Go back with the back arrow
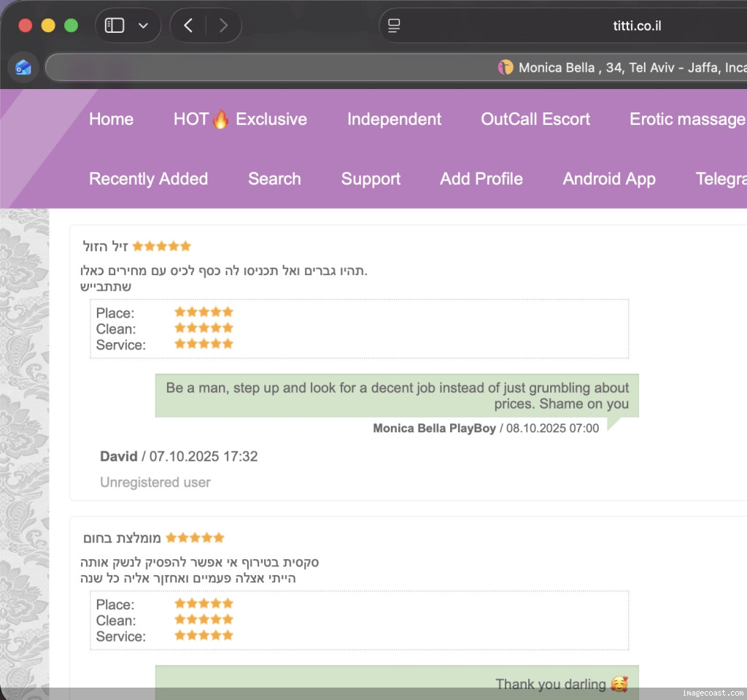Screen dimensions: 747x700 pyautogui.click(x=188, y=26)
